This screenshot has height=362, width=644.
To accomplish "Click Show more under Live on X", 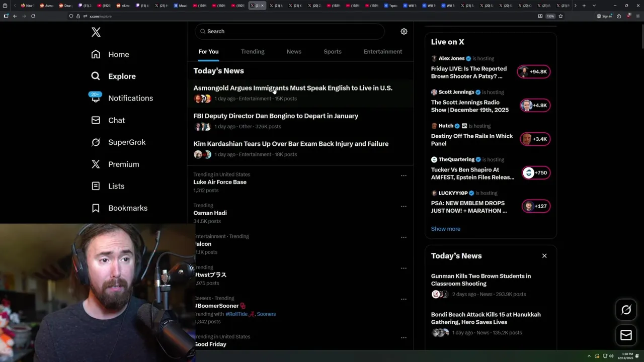I will click(x=445, y=229).
